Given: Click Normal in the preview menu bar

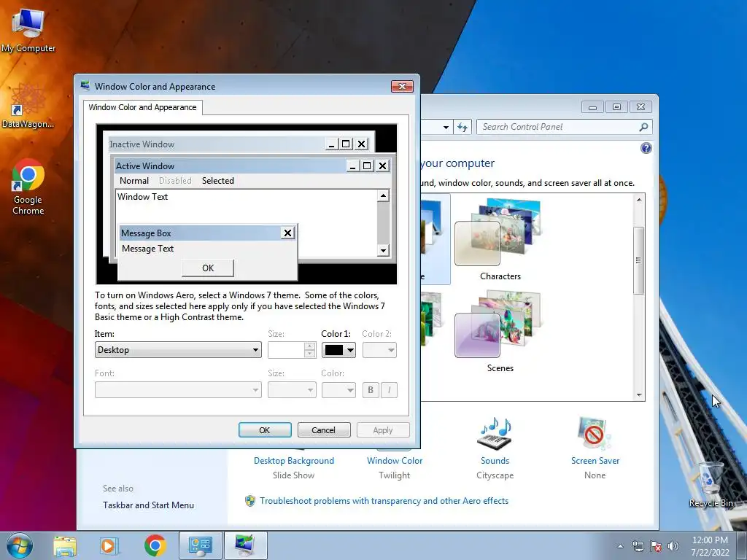Looking at the screenshot, I should [134, 181].
